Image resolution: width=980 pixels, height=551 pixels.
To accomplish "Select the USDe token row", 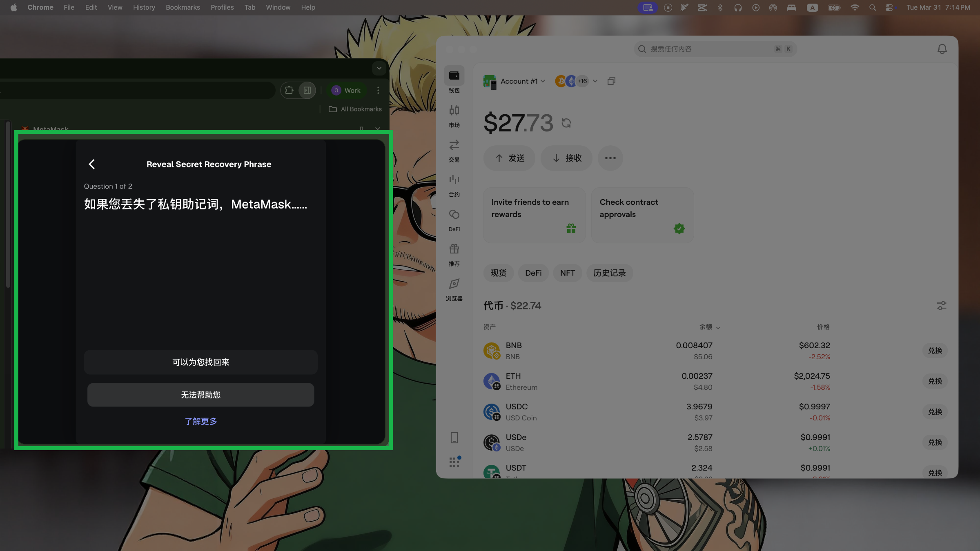I will click(x=715, y=442).
